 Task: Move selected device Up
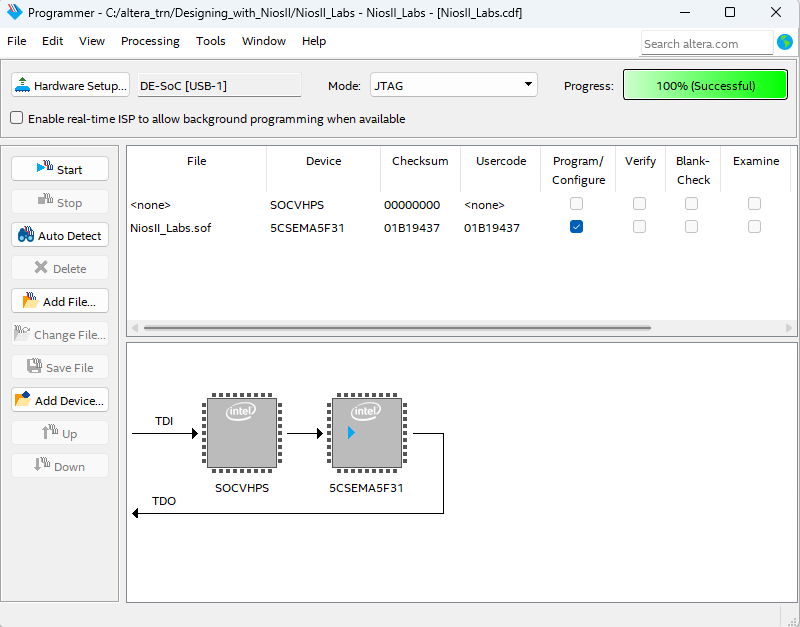point(60,433)
